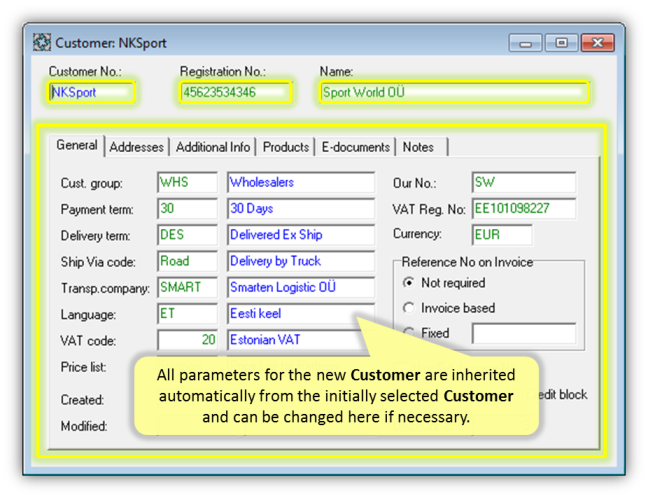
Task: Click the Our No. field SW
Action: pos(524,182)
